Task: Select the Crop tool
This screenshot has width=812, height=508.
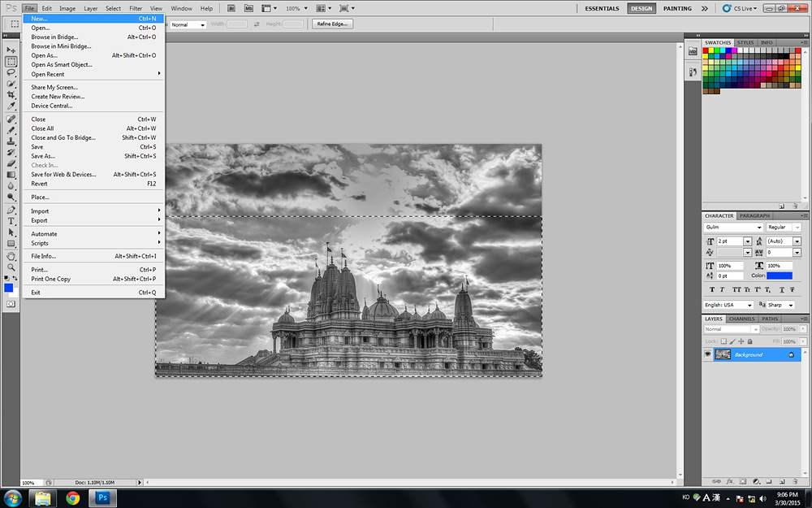Action: 11,95
